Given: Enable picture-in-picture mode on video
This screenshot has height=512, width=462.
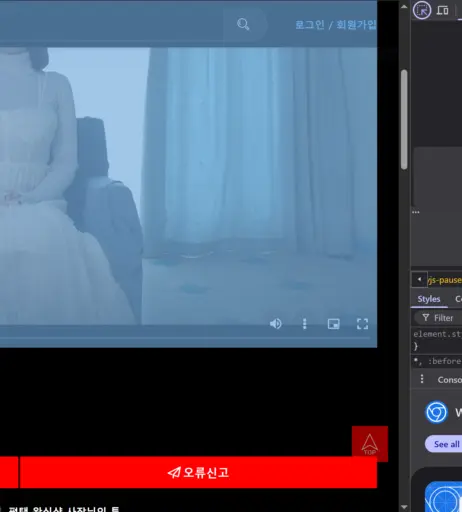Looking at the screenshot, I should click(333, 324).
